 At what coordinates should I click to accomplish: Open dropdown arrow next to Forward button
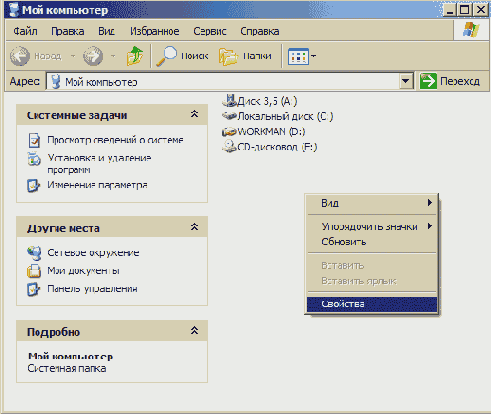[113, 56]
